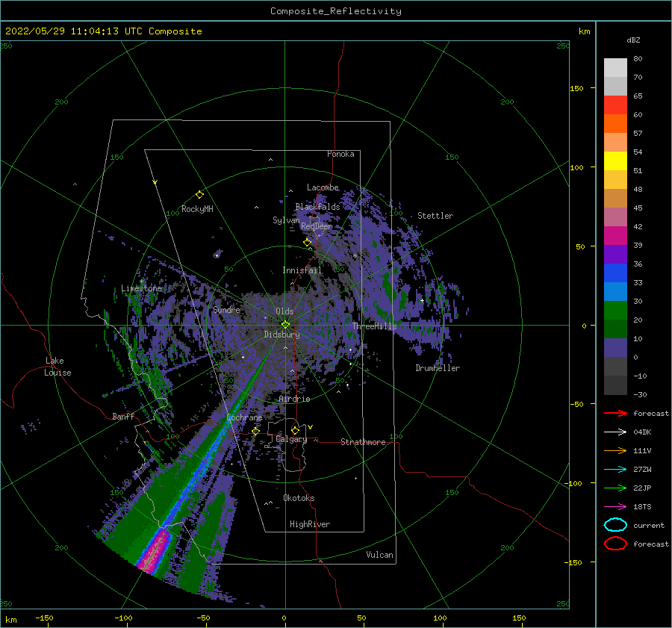Click the Cochrane town label
This screenshot has height=628, width=672.
pyautogui.click(x=244, y=417)
